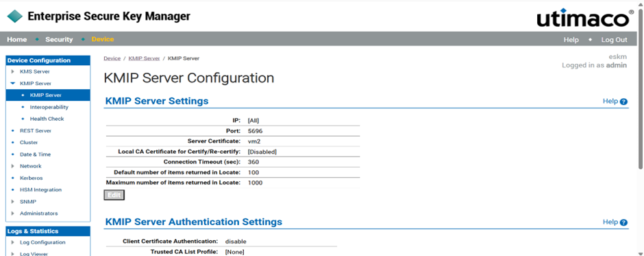
Task: Click the IP value [All]
Action: coord(253,121)
